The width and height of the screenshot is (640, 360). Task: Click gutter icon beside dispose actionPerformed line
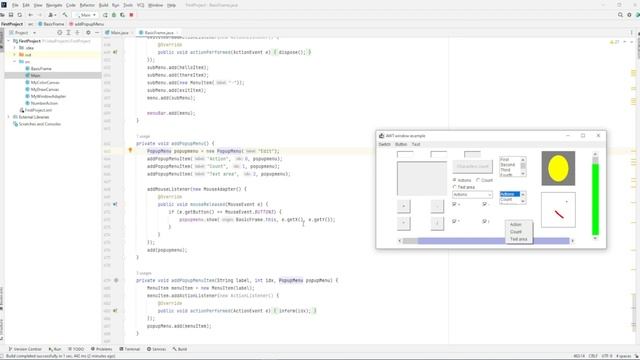115,52
